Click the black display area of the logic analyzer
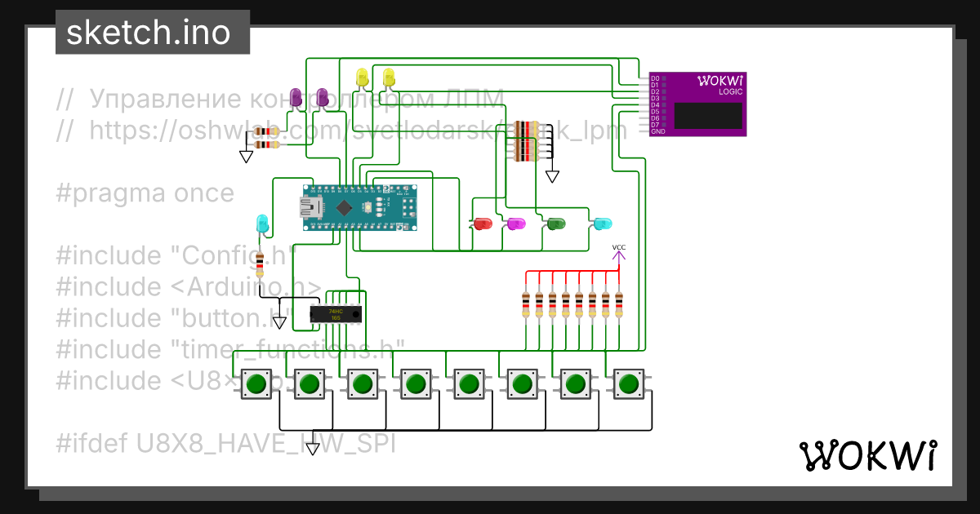The height and width of the screenshot is (514, 980). click(708, 115)
